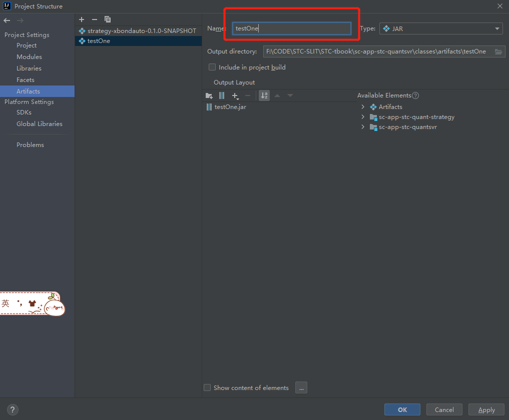Switch IME language 英 indicator
Screen dimensions: 509x420
[x=6, y=303]
